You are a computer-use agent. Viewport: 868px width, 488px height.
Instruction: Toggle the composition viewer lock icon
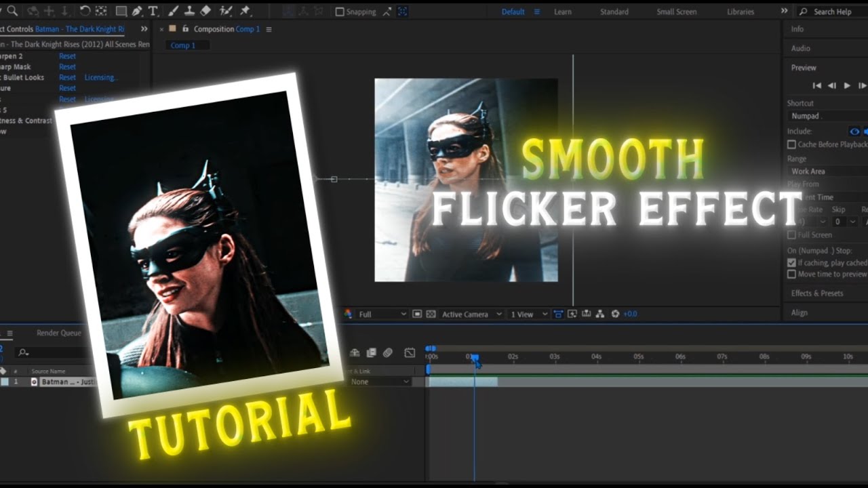point(185,29)
